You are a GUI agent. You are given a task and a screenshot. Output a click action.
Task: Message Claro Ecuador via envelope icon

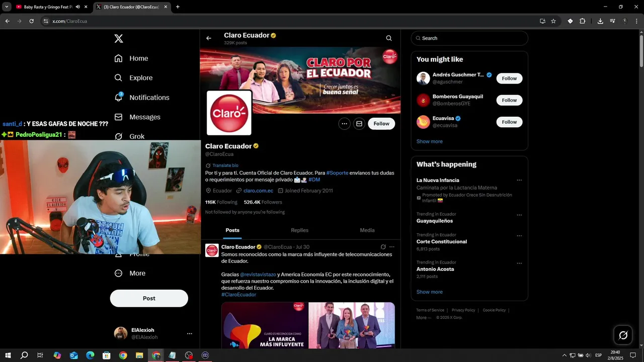[359, 124]
